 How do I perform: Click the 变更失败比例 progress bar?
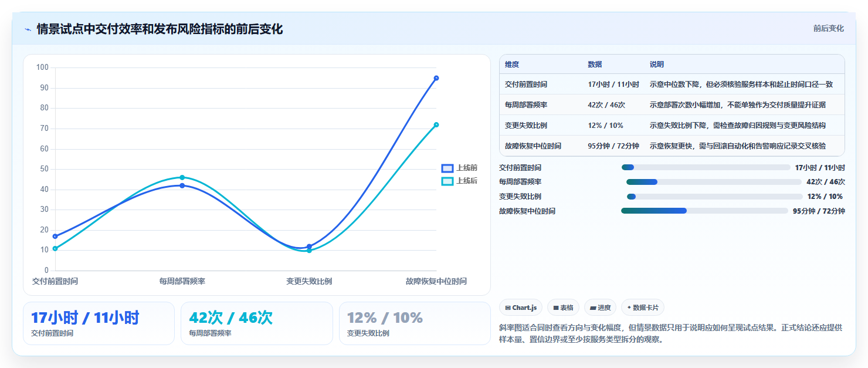coord(714,197)
